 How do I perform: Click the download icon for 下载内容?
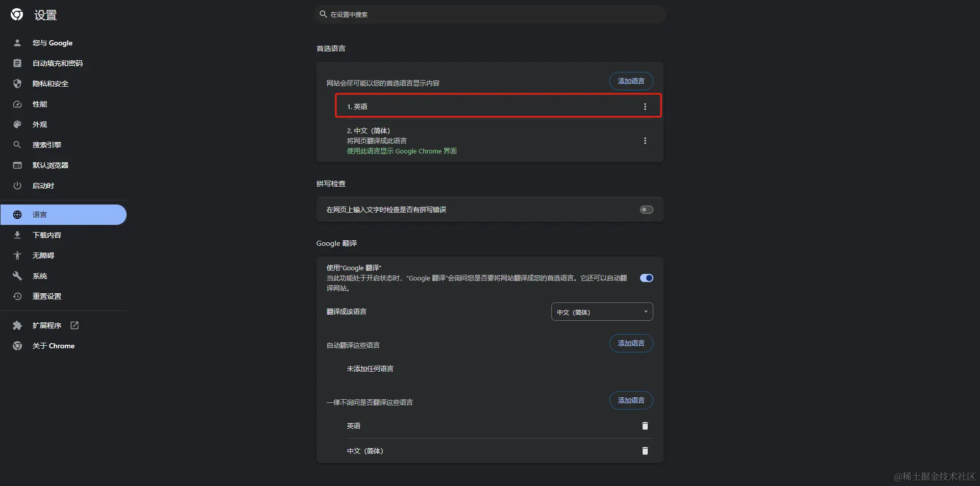(x=17, y=235)
